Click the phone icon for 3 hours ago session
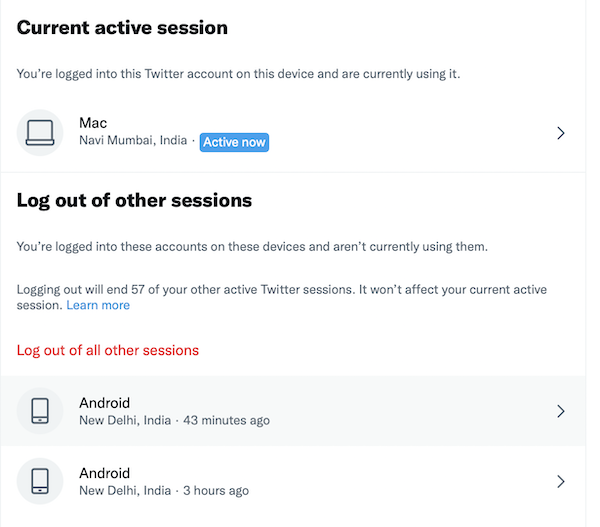 pos(40,481)
